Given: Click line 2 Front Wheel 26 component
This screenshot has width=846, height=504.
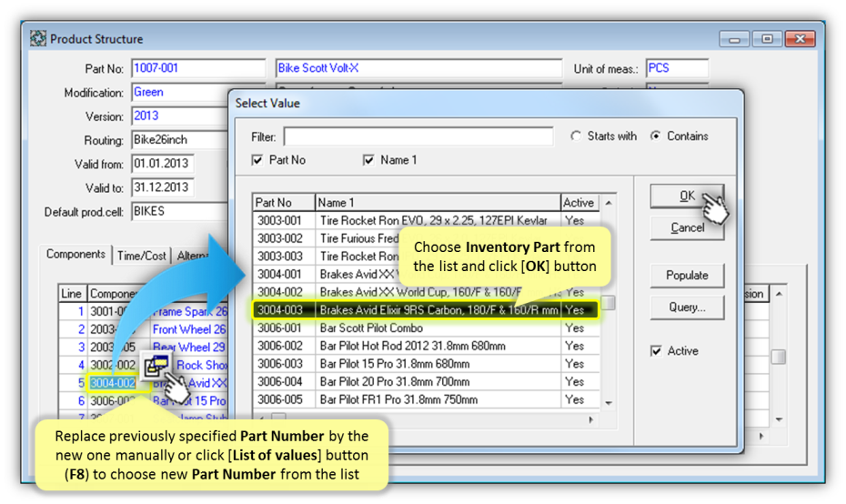Looking at the screenshot, I should tap(189, 329).
